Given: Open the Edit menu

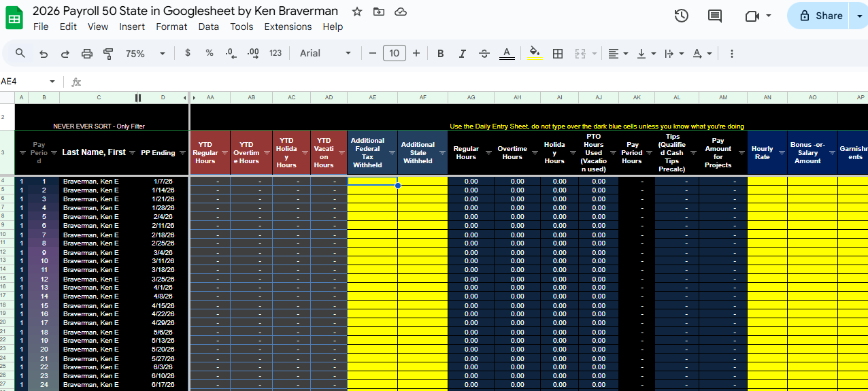Looking at the screenshot, I should (68, 27).
